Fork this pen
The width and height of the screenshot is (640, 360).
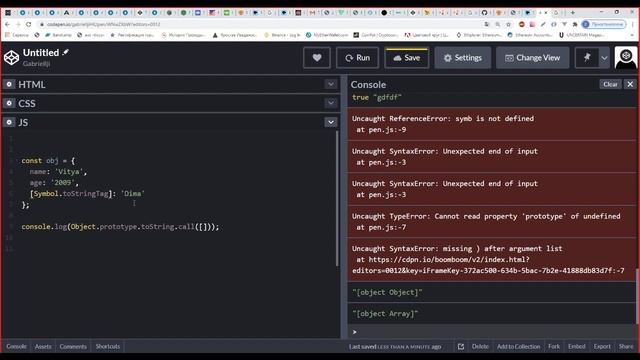click(x=554, y=347)
